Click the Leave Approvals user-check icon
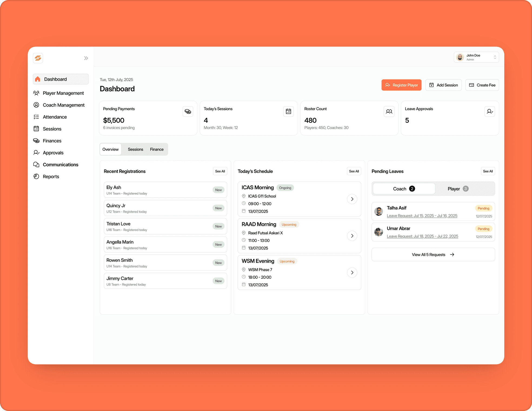This screenshot has width=532, height=411. tap(489, 111)
